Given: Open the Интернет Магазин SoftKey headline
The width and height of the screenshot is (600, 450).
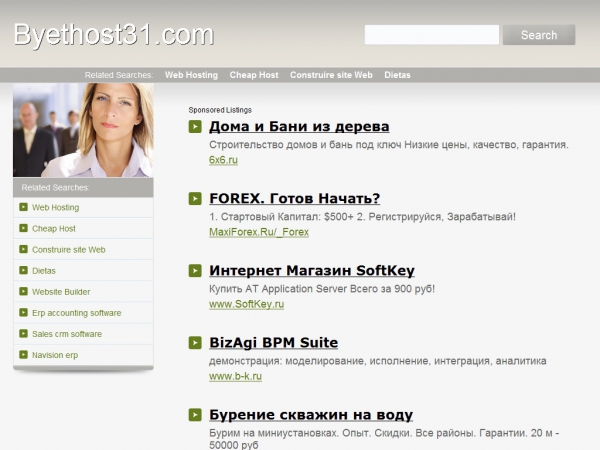Looking at the screenshot, I should coord(311,271).
